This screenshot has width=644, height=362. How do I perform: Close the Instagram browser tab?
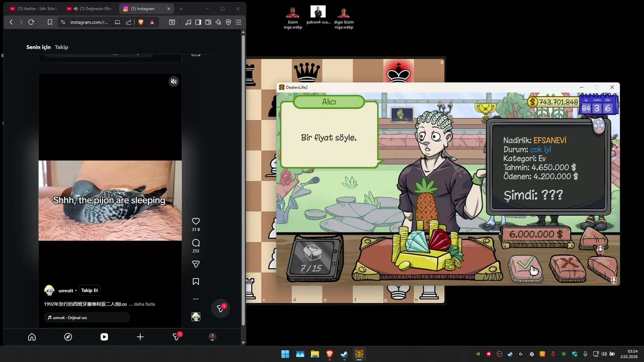point(169,9)
